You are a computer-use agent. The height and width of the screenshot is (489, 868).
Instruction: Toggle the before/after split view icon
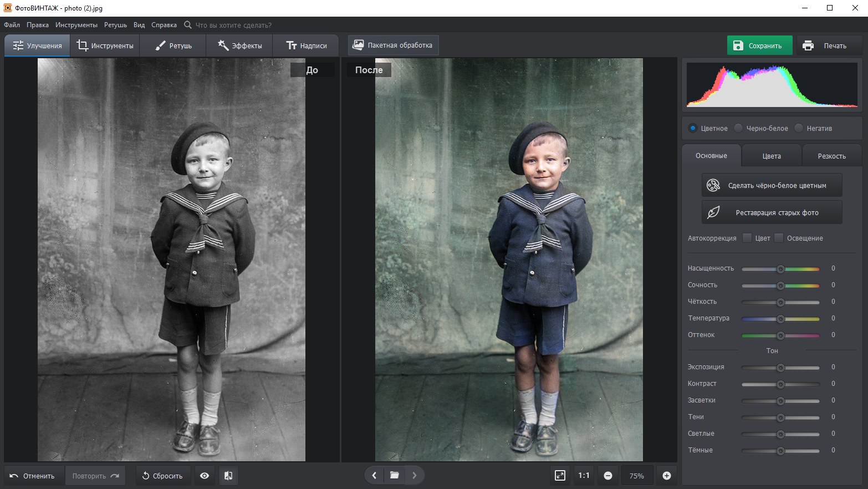click(228, 476)
